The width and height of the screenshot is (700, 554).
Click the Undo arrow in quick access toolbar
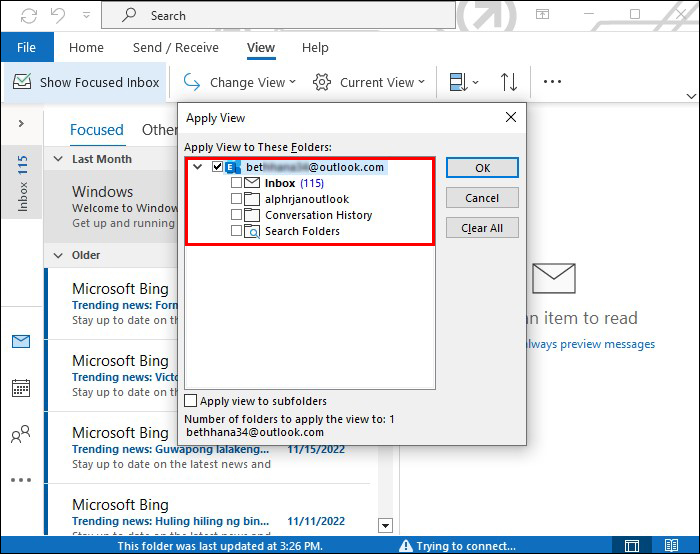coord(58,15)
